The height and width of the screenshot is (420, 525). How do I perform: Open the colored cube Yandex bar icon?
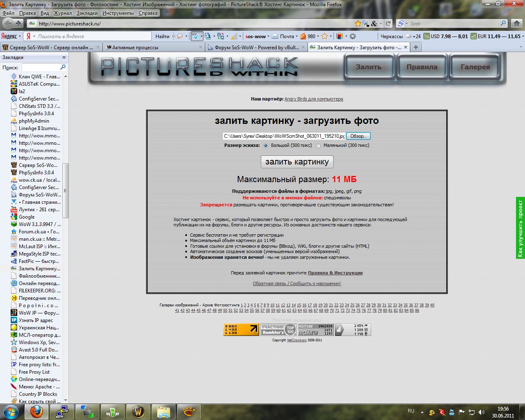[x=339, y=36]
